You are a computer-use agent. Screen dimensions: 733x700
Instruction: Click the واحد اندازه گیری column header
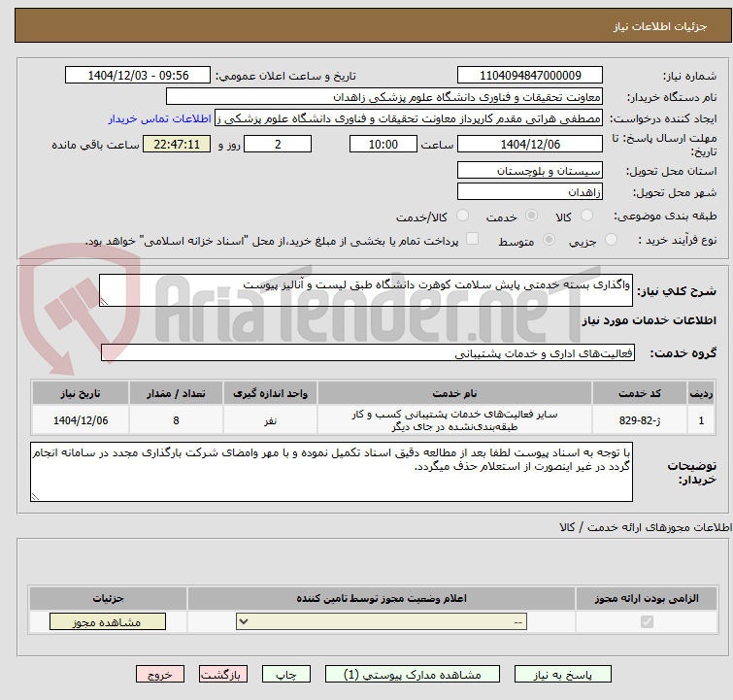pyautogui.click(x=270, y=393)
